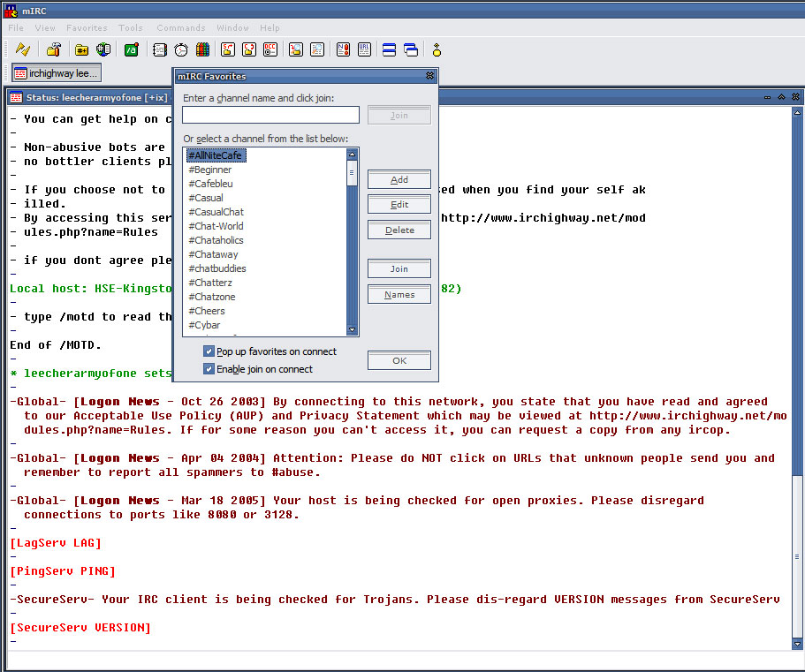The image size is (805, 672).
Task: Click the Names button
Action: click(x=399, y=294)
